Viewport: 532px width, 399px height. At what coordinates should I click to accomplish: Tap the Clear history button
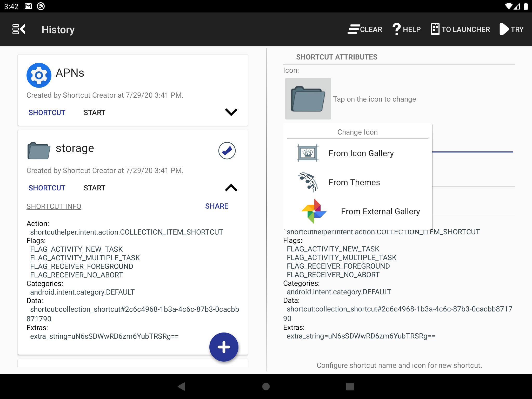[365, 29]
